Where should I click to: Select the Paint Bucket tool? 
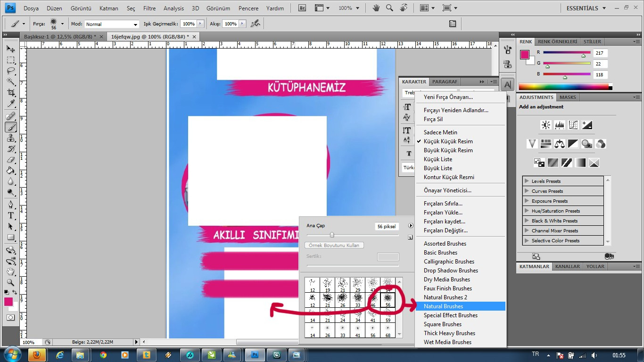coord(11,171)
